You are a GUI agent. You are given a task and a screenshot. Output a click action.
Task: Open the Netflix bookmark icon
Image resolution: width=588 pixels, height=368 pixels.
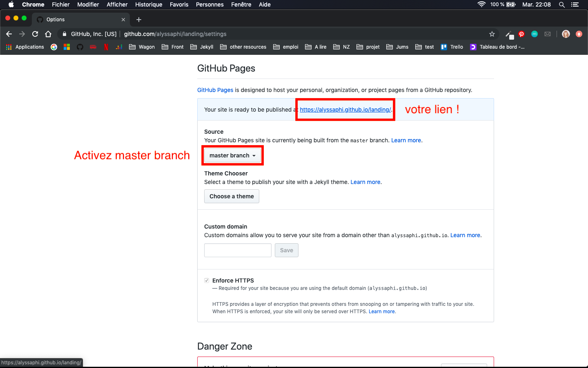106,47
